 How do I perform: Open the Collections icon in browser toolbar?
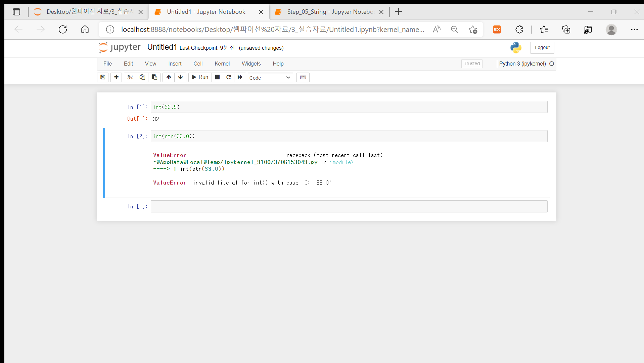tap(566, 30)
